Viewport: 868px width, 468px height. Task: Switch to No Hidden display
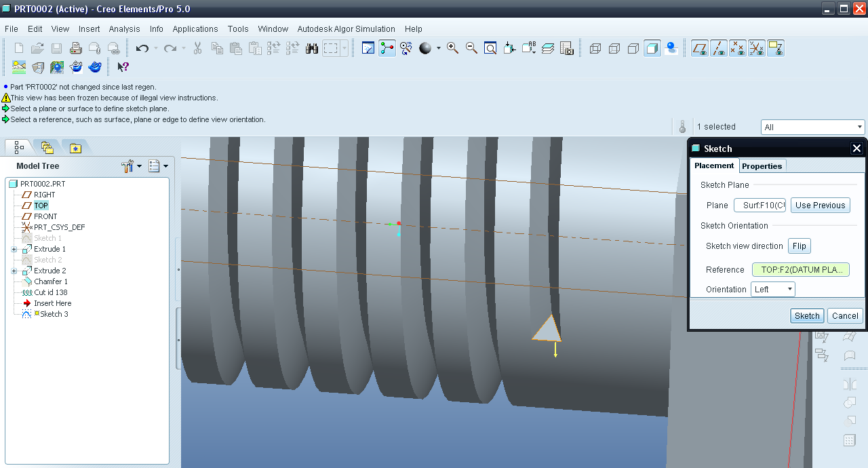click(x=633, y=48)
